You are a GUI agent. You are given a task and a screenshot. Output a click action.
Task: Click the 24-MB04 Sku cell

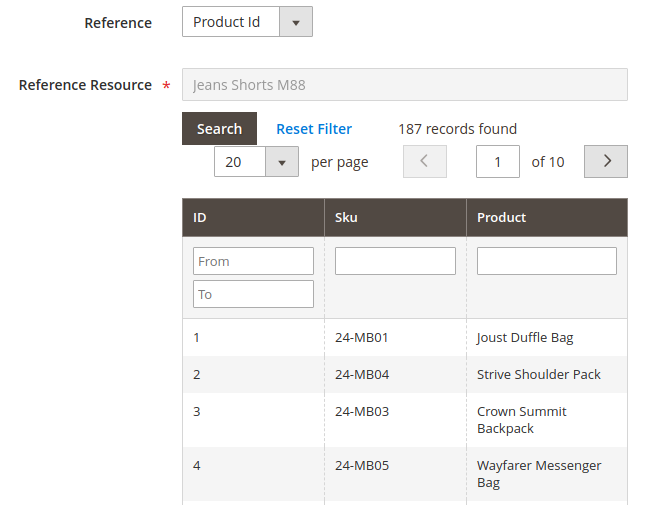coord(361,375)
